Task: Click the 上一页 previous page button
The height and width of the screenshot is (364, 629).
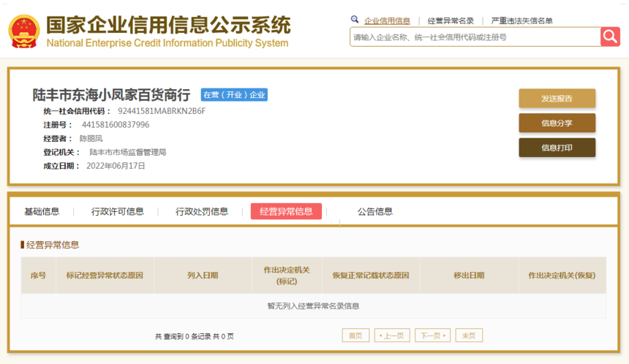Action: pyautogui.click(x=392, y=335)
